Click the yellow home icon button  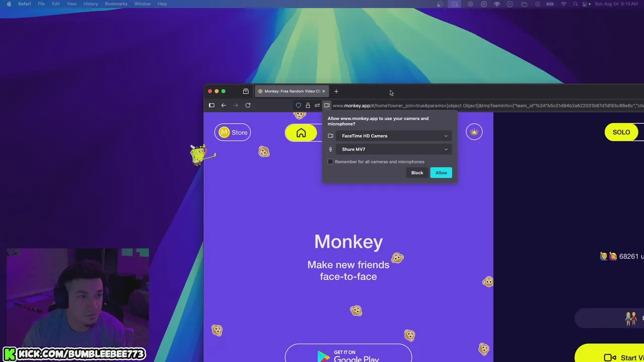tap(301, 133)
